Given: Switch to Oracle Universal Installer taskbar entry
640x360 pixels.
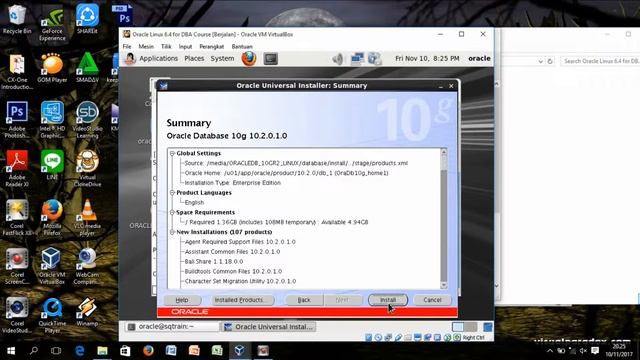Looking at the screenshot, I should tap(269, 327).
